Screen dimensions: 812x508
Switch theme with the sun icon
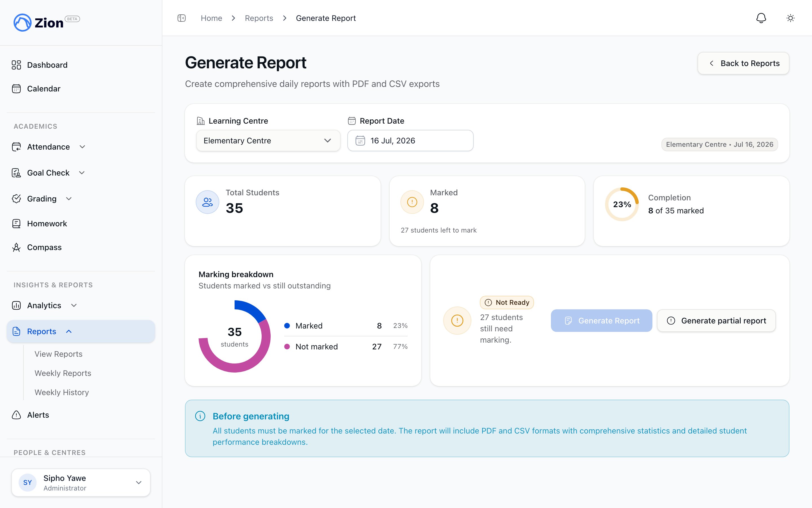pos(791,18)
